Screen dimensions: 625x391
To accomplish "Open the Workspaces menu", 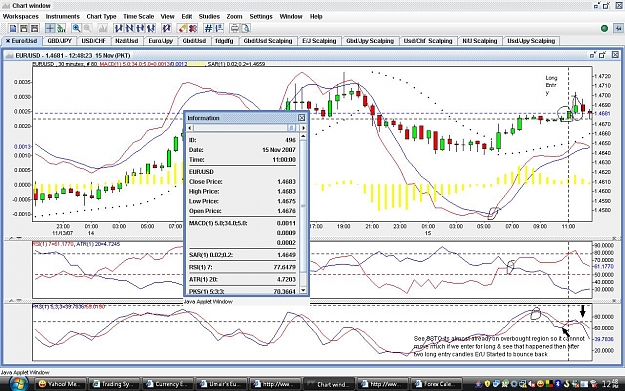I will [x=21, y=16].
